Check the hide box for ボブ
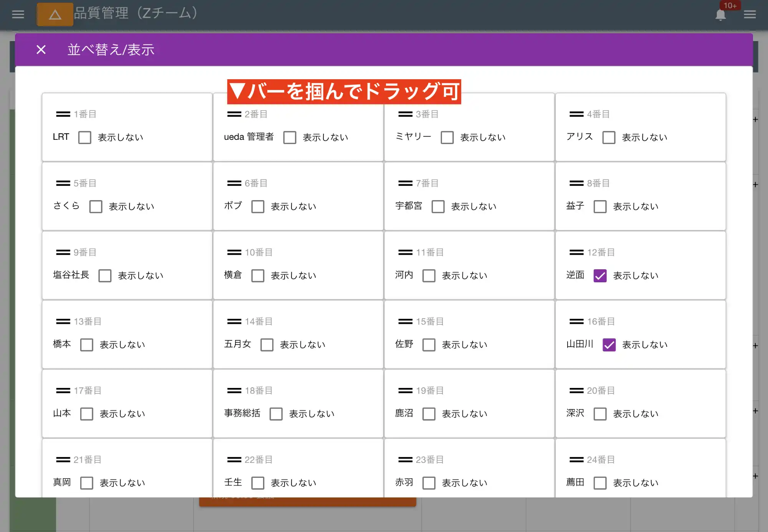This screenshot has width=768, height=532. point(258,207)
